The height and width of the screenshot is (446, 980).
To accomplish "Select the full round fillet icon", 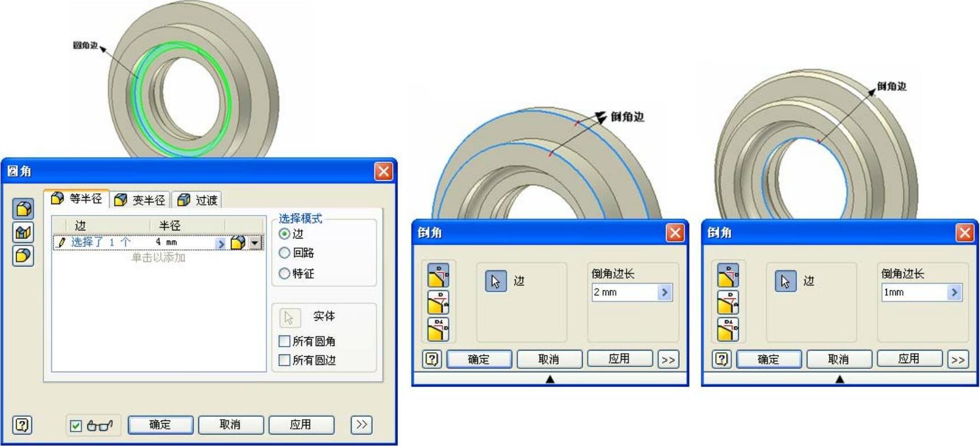I will pos(23,256).
